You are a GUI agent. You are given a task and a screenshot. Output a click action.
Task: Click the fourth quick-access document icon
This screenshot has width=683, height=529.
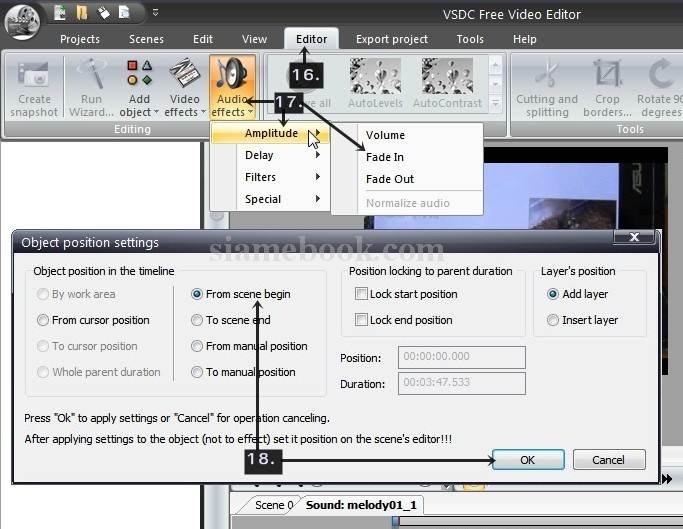(124, 13)
